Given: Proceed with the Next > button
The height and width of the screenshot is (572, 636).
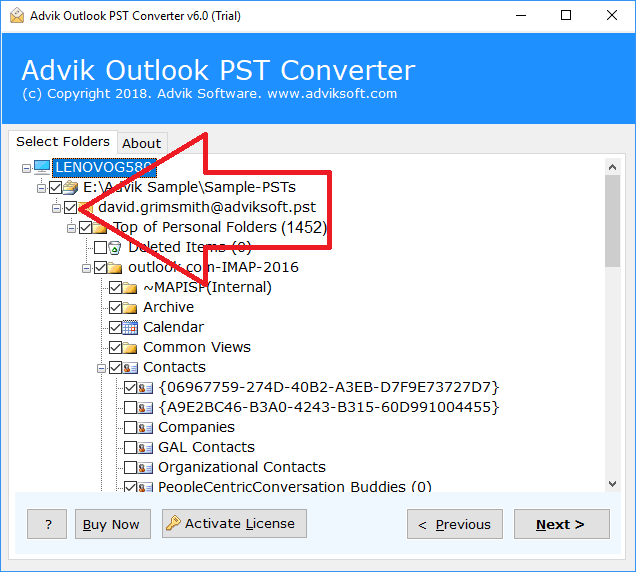Looking at the screenshot, I should 562,524.
